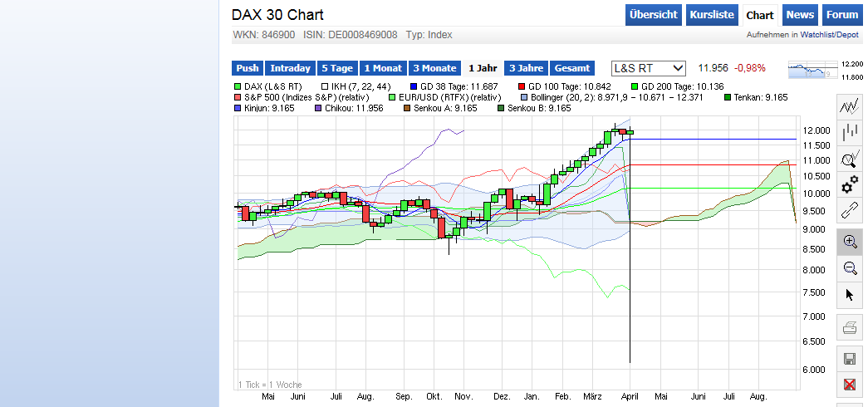Screen dimensions: 868x407
Task: Toggle Senkou A legend color box
Action: point(406,108)
